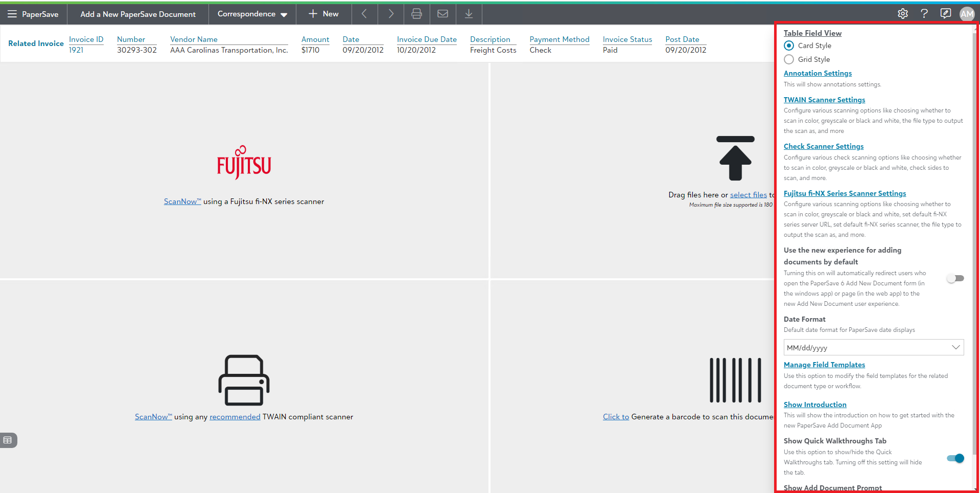The image size is (980, 493).
Task: Click the help question mark icon
Action: 924,14
